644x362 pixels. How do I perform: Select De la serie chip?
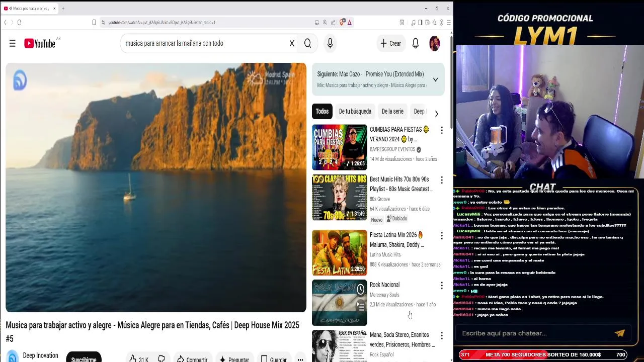tap(392, 112)
